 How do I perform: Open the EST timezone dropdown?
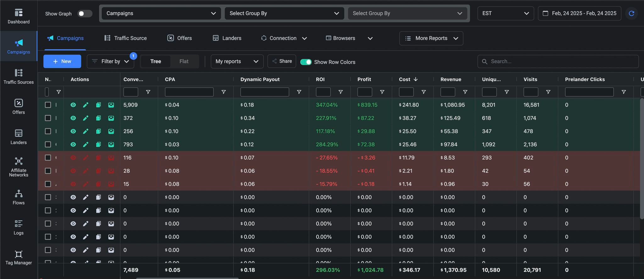coord(505,14)
